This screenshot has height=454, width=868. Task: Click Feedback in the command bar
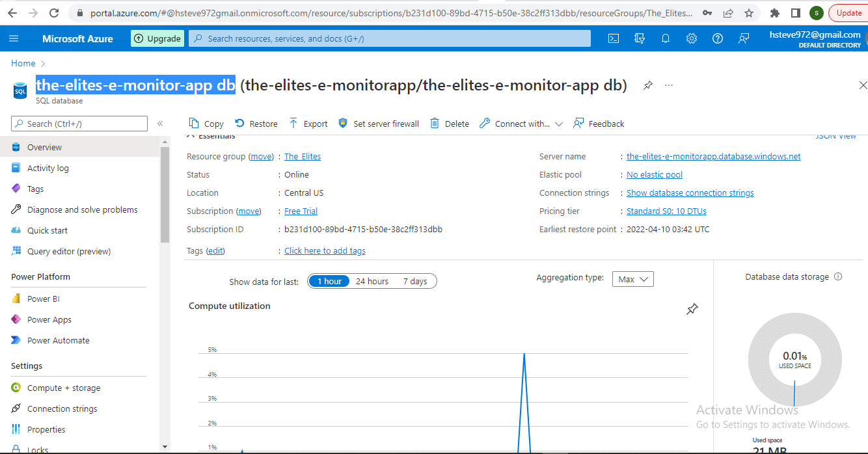click(x=599, y=124)
